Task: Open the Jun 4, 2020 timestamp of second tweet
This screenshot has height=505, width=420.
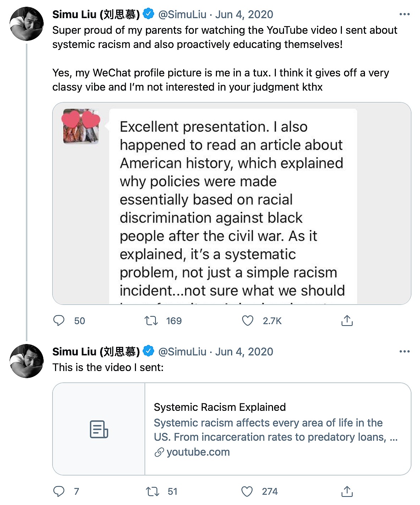Action: click(x=244, y=351)
